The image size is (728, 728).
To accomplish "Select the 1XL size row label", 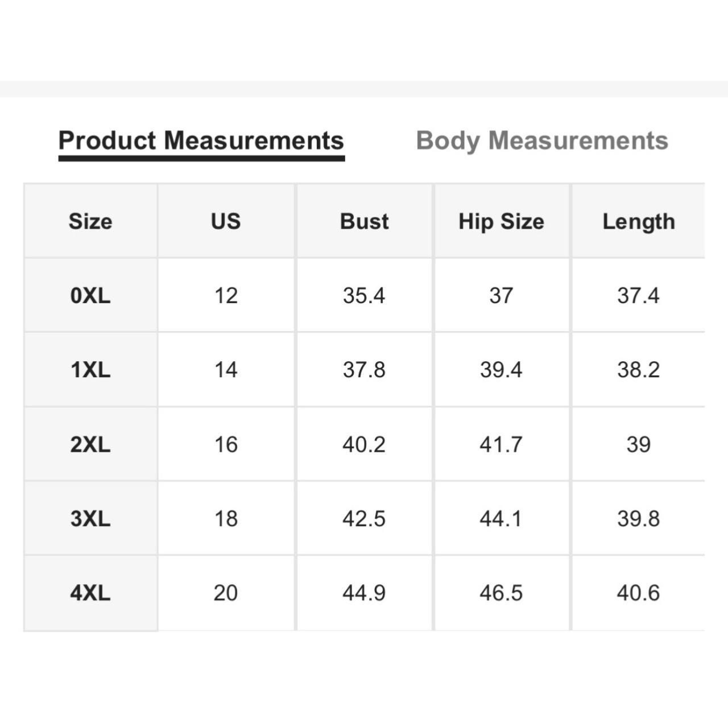I will pos(90,370).
